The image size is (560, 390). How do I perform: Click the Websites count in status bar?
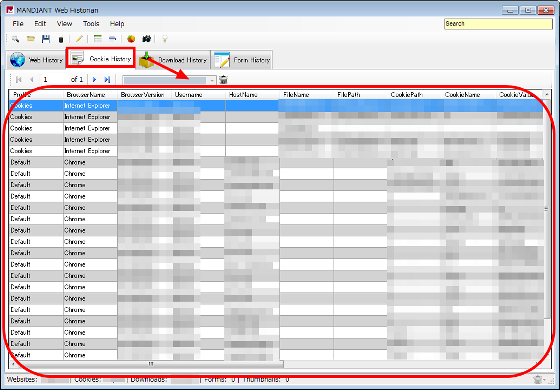coord(37,379)
